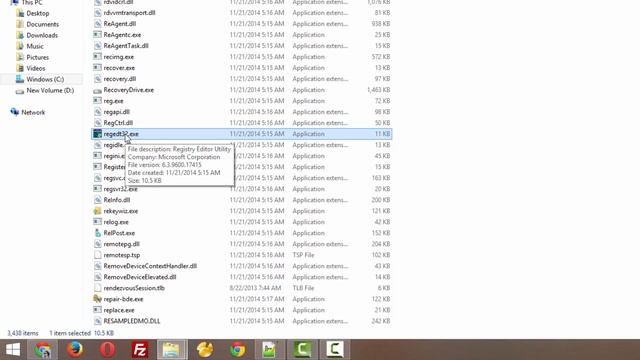The height and width of the screenshot is (360, 640).
Task: Click the 572 KB size cell
Action: point(381,57)
